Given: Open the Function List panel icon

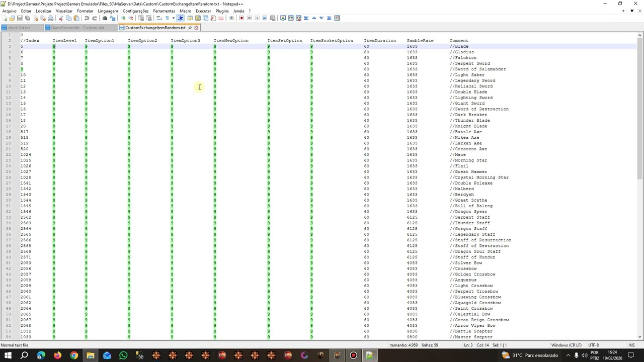Looking at the screenshot, I should pos(213,18).
